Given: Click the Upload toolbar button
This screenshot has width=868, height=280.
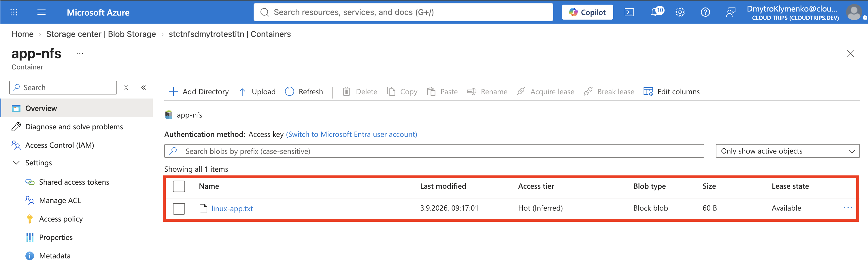Looking at the screenshot, I should click(257, 92).
